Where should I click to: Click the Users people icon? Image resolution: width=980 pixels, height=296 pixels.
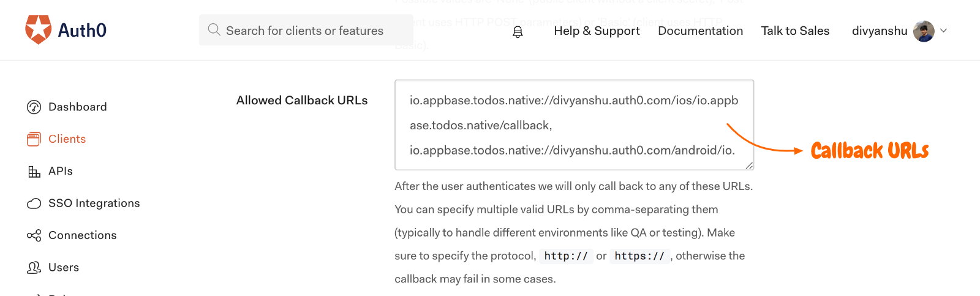pyautogui.click(x=34, y=268)
